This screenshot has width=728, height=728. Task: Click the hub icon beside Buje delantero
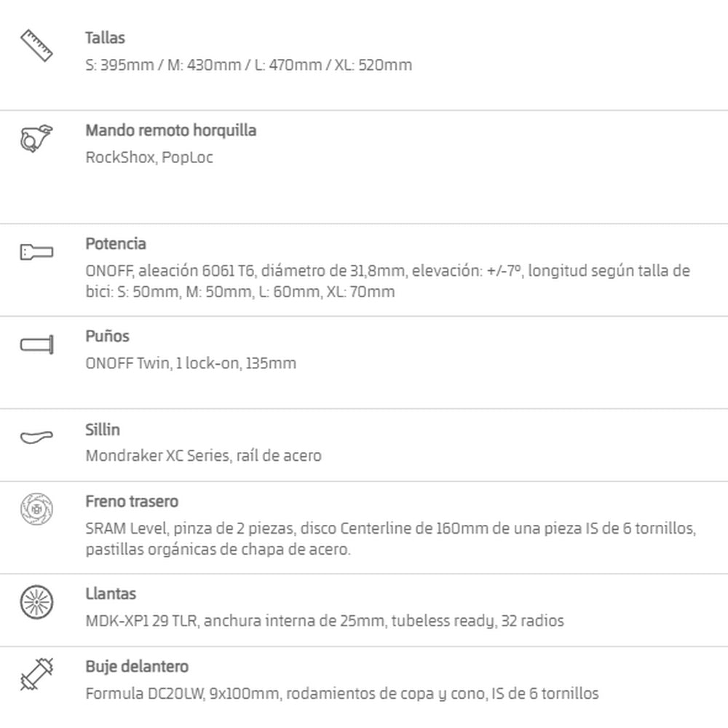point(36,674)
